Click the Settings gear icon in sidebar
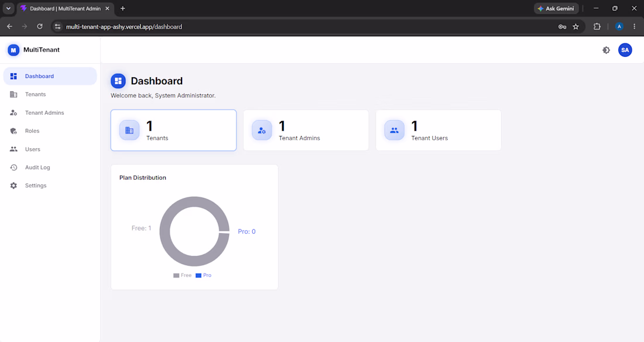 [13, 186]
